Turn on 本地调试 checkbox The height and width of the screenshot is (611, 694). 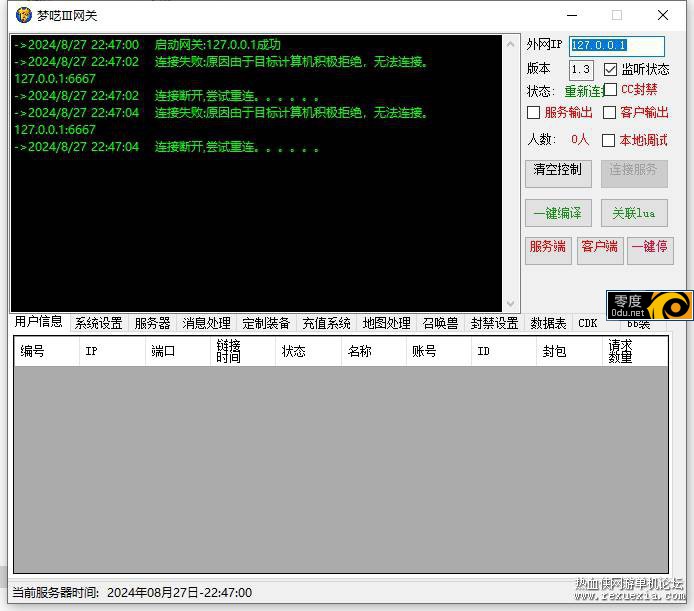point(609,141)
